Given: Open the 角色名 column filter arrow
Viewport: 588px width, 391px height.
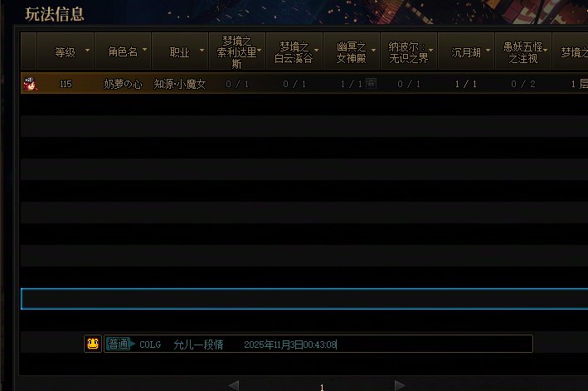Looking at the screenshot, I should (145, 51).
